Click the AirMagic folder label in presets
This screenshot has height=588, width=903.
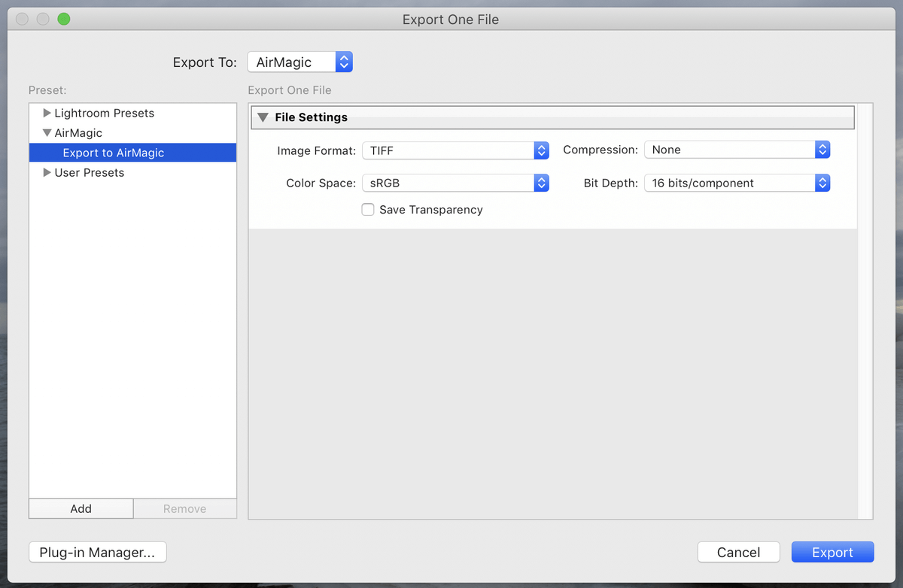pyautogui.click(x=78, y=133)
